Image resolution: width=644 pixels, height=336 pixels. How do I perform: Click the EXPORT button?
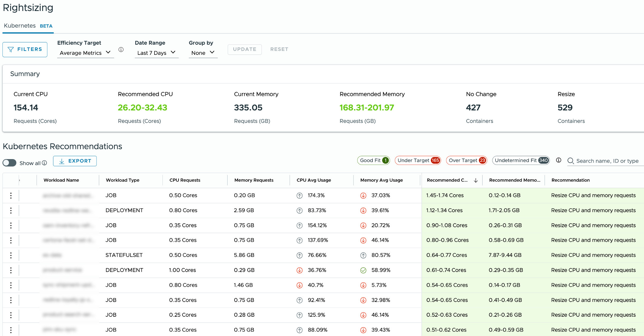point(75,161)
